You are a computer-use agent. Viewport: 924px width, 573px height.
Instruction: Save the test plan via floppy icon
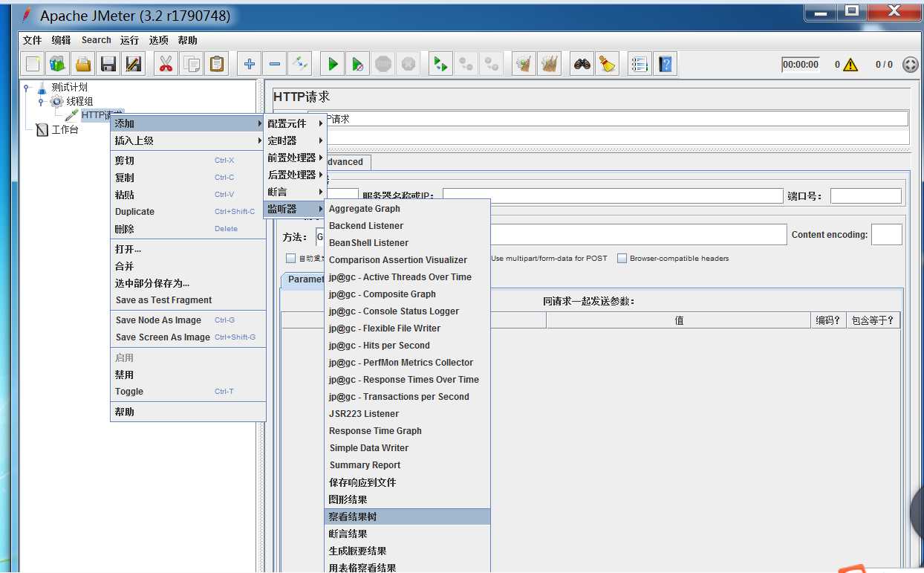(x=108, y=64)
